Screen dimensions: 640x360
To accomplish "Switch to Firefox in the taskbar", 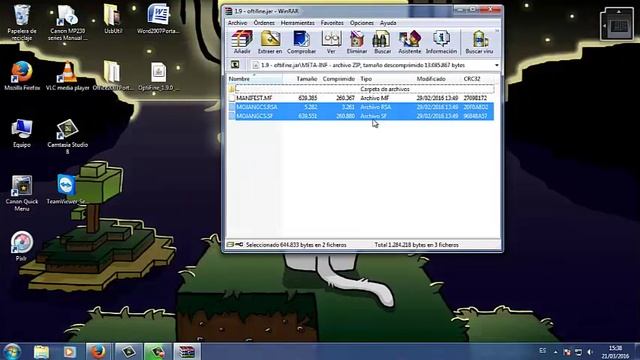I will click(98, 352).
